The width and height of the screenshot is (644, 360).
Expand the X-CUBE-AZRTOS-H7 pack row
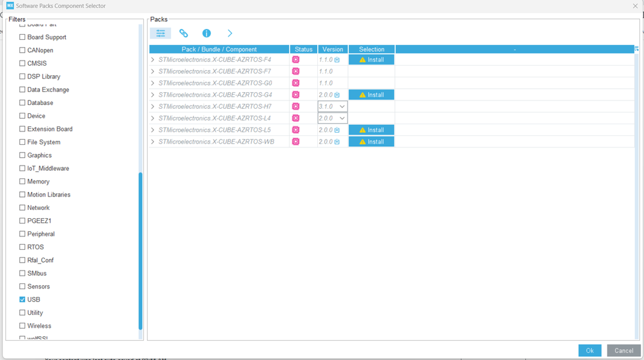tap(153, 106)
